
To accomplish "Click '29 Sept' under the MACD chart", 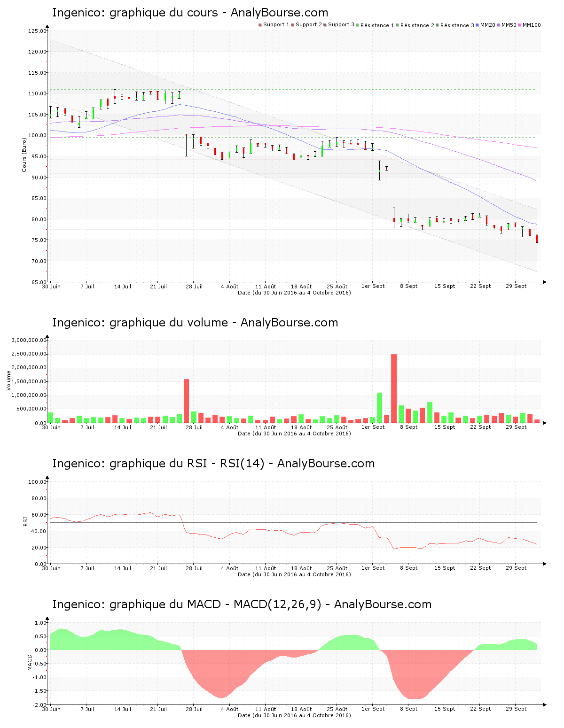I will 516,709.
